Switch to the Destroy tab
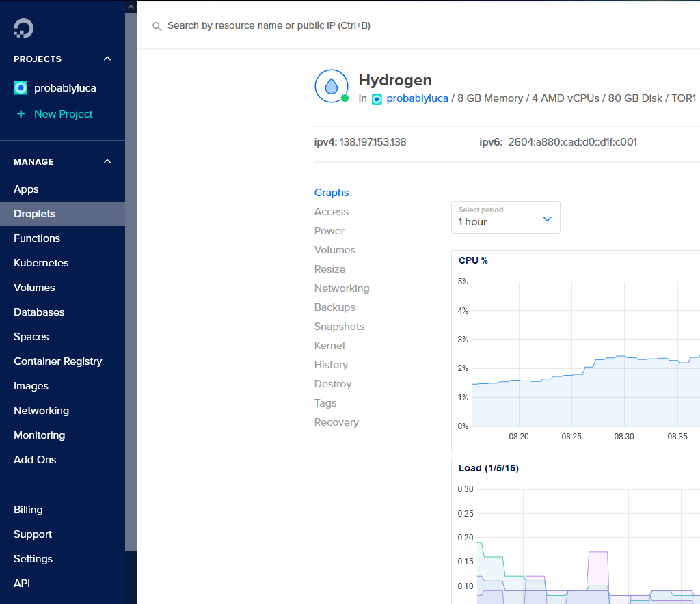The image size is (700, 604). (x=333, y=384)
